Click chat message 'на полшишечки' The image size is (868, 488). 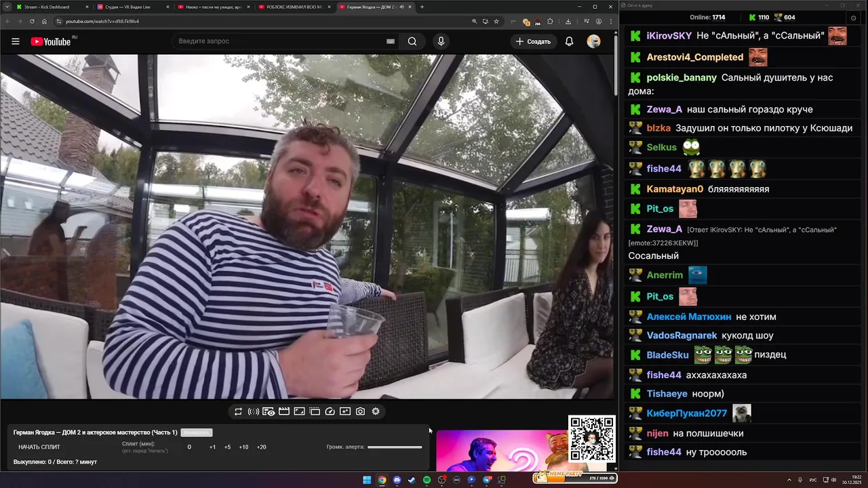pyautogui.click(x=708, y=433)
